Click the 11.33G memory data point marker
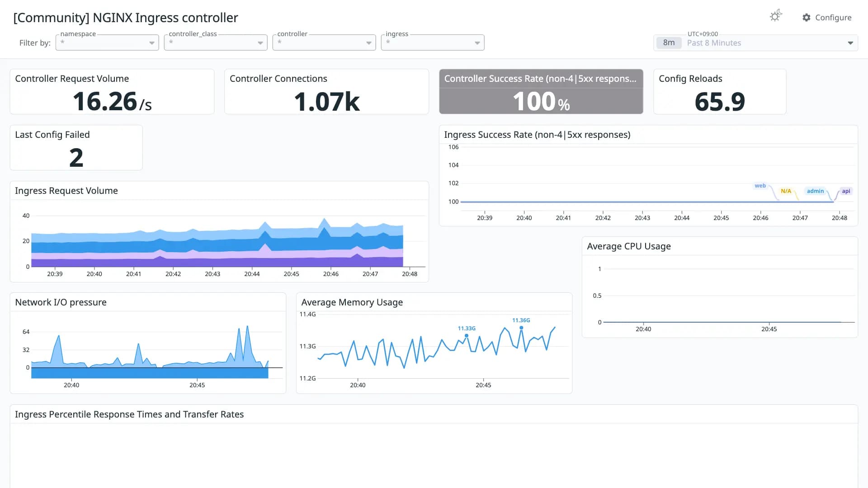The width and height of the screenshot is (868, 488). tap(467, 336)
